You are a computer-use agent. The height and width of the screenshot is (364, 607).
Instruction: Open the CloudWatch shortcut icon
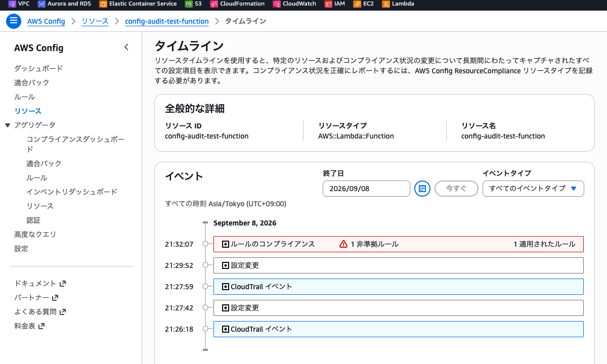pos(276,4)
